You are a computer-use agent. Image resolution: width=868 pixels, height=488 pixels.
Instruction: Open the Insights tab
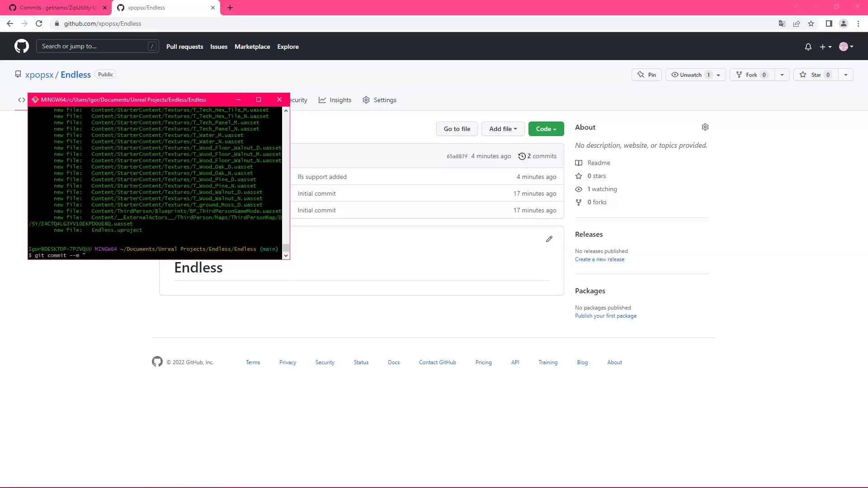coord(335,100)
